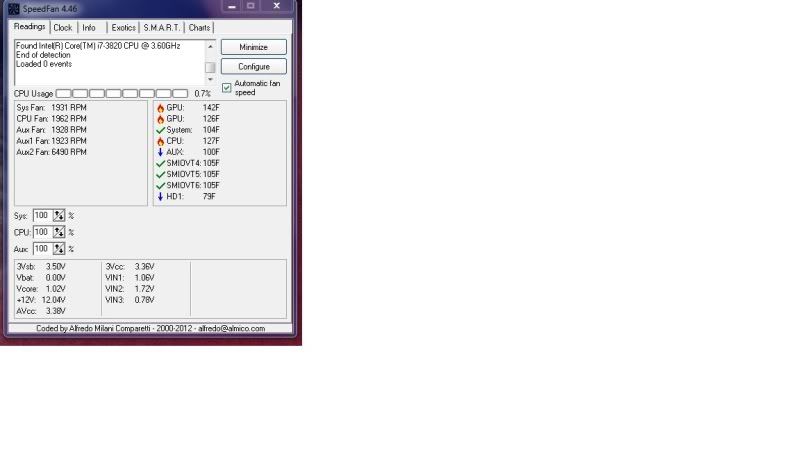
Task: Click the +12V 12.04V reading
Action: click(41, 300)
